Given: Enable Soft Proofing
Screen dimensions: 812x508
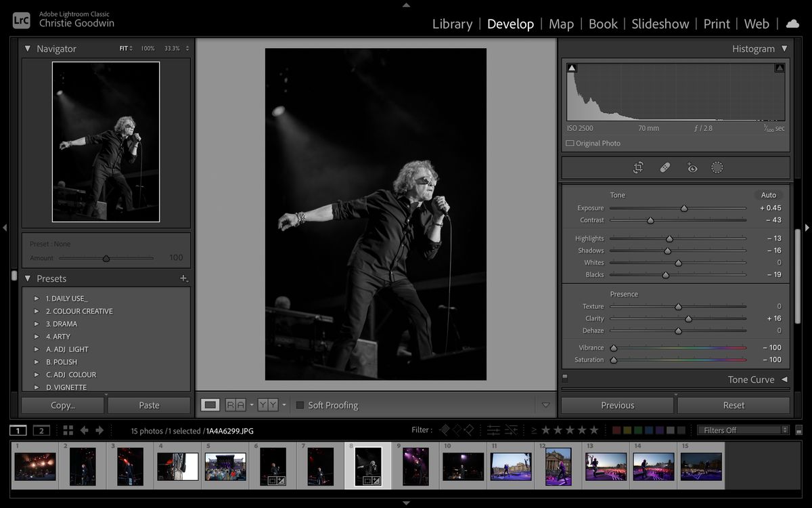Looking at the screenshot, I should click(x=300, y=405).
